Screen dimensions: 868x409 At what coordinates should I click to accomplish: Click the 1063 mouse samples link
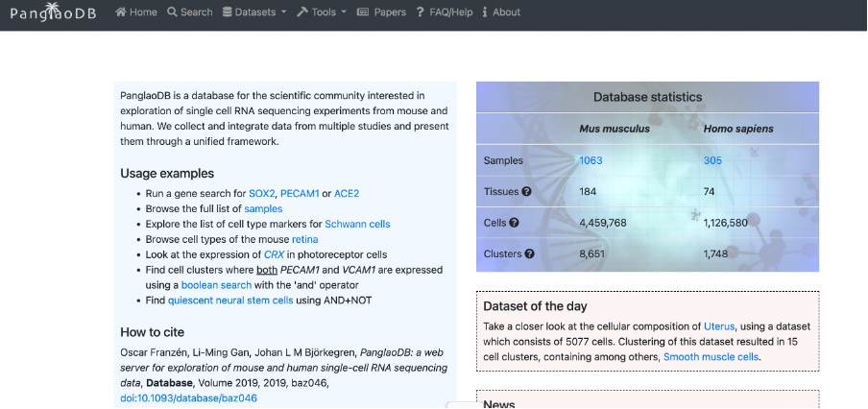pyautogui.click(x=591, y=160)
